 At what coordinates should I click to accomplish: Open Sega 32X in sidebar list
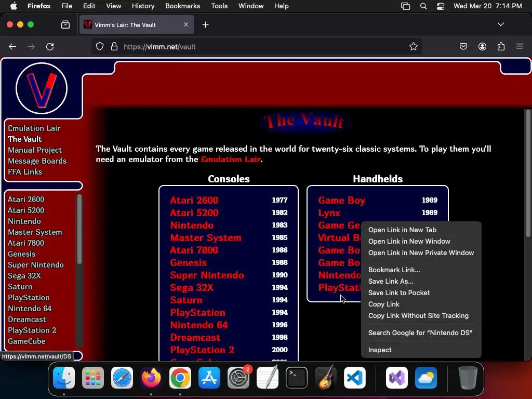pyautogui.click(x=24, y=275)
